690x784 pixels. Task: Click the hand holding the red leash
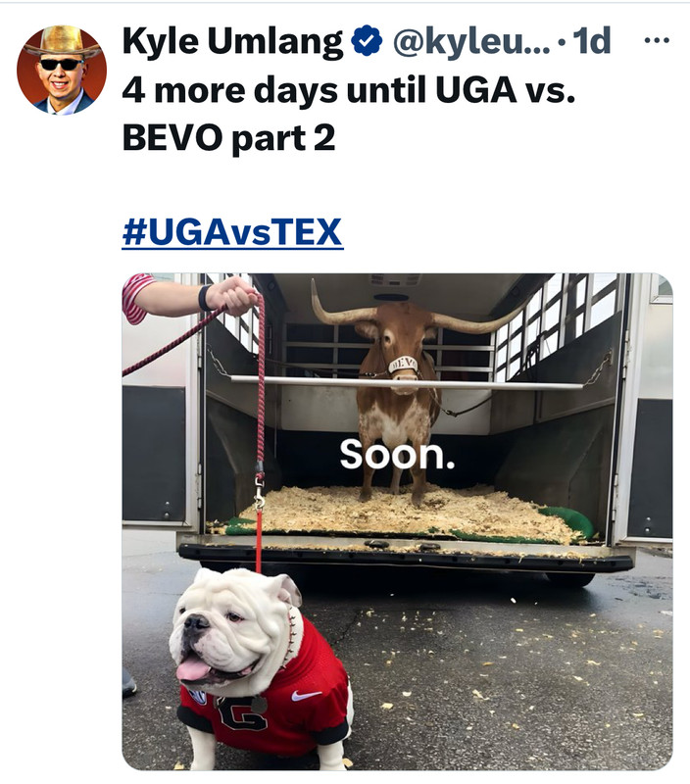[232, 296]
